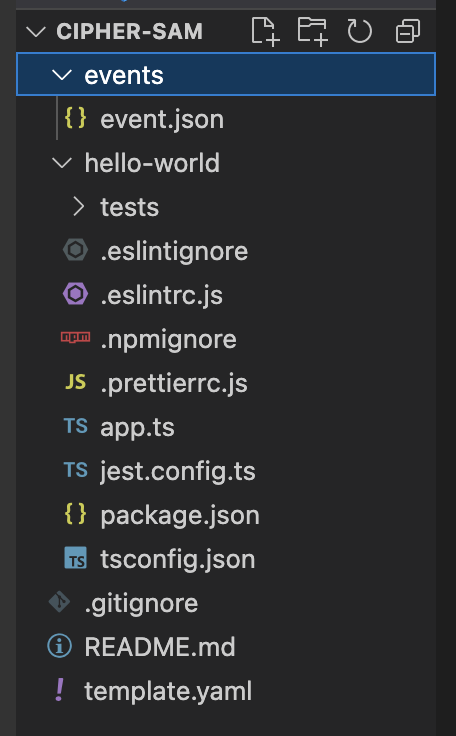Refresh the Explorer with the circular arrow icon
Image resolution: width=456 pixels, height=736 pixels.
pyautogui.click(x=360, y=31)
